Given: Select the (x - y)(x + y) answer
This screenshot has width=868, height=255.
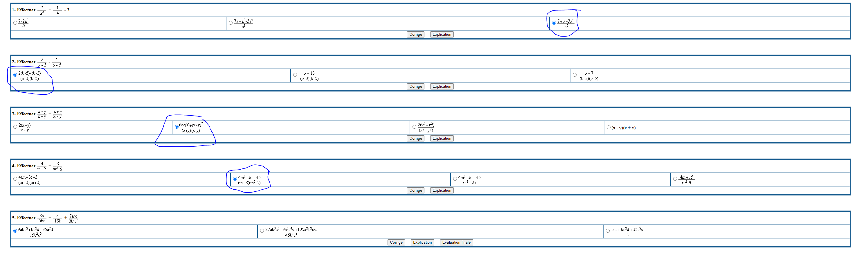Looking at the screenshot, I should click(x=608, y=127).
